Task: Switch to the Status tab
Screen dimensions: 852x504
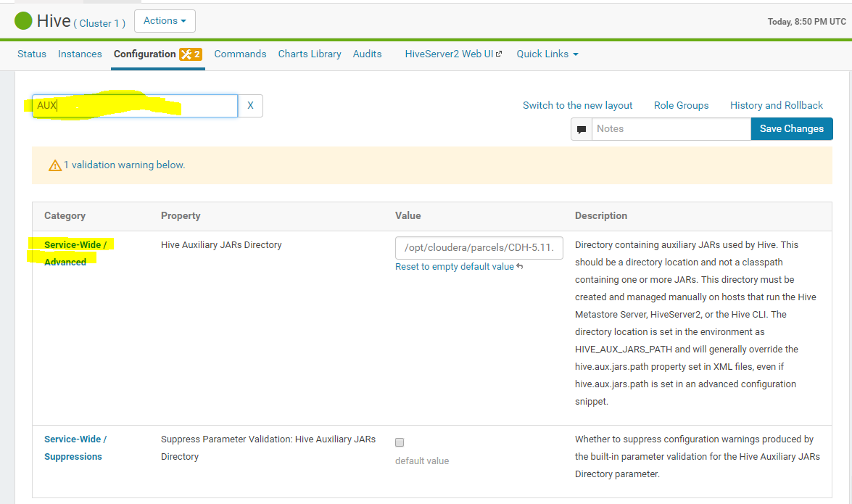Action: point(31,54)
